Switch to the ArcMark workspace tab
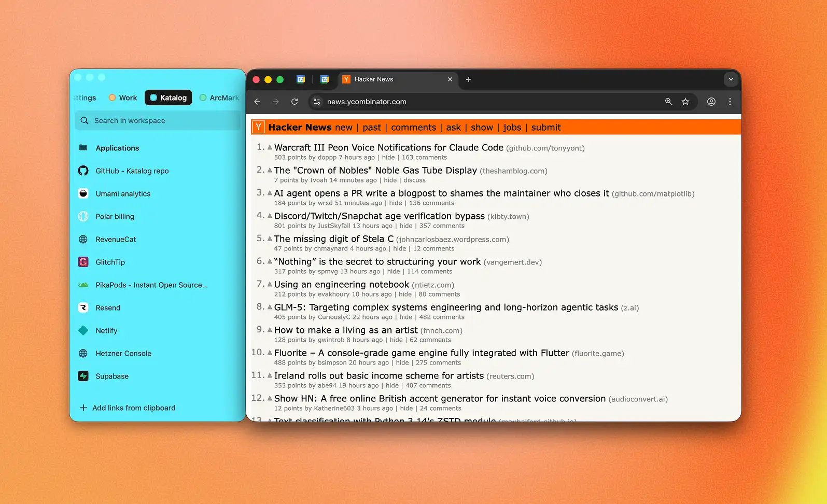 click(x=219, y=97)
